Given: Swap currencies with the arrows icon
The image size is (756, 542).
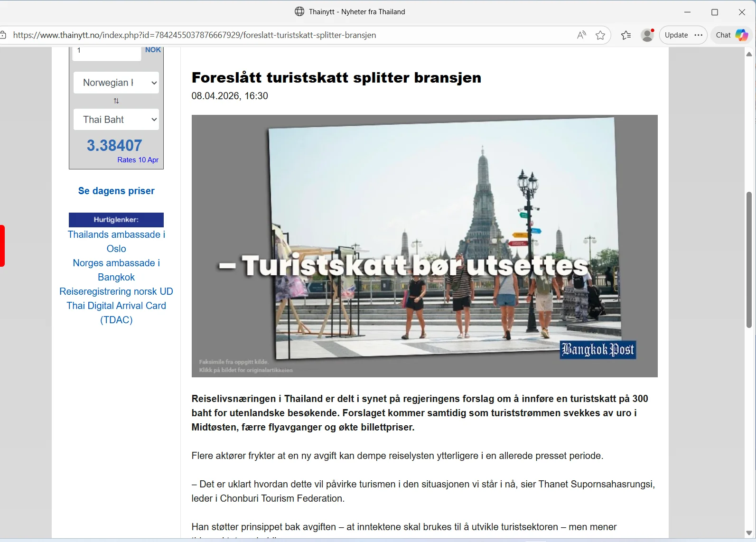Looking at the screenshot, I should 116,101.
